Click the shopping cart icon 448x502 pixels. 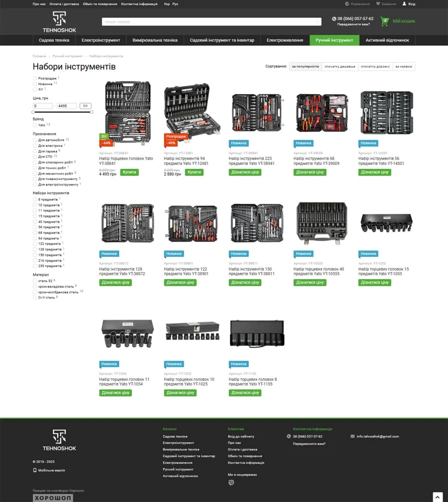click(384, 21)
